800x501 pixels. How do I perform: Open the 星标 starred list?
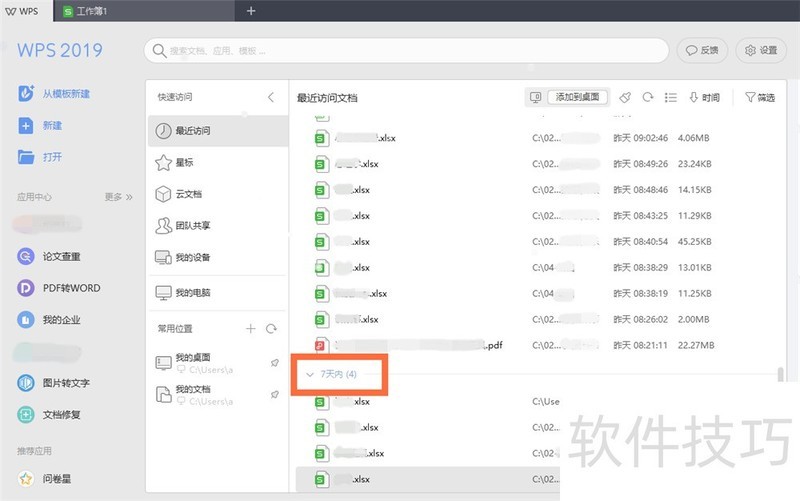[218, 163]
